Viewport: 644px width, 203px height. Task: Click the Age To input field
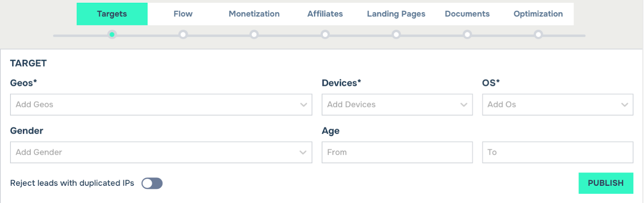coord(557,152)
